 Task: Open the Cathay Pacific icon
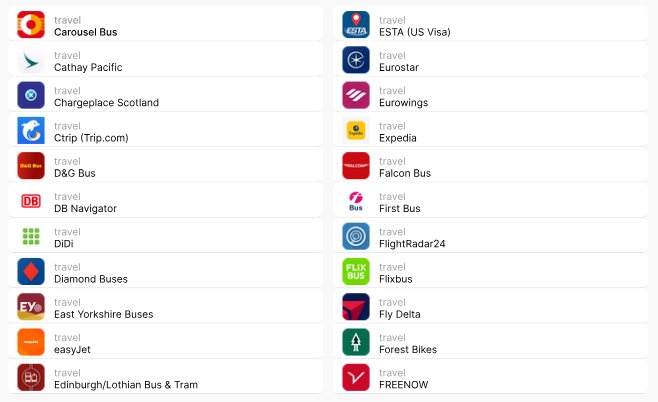[x=31, y=60]
